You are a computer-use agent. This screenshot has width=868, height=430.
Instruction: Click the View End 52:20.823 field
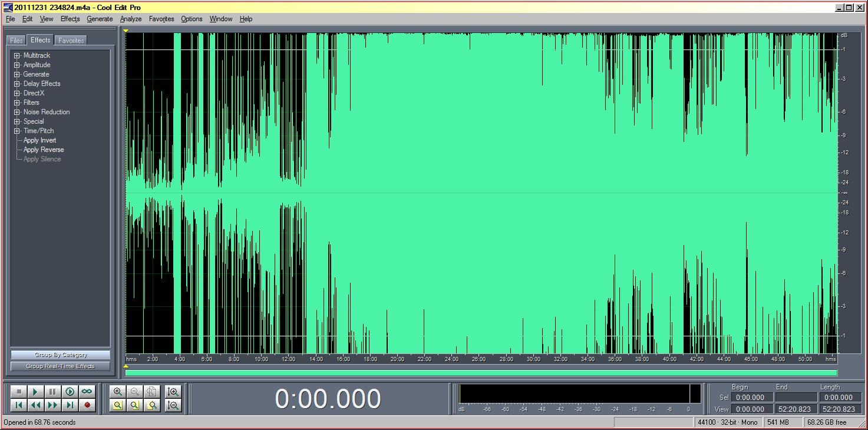[x=796, y=409]
